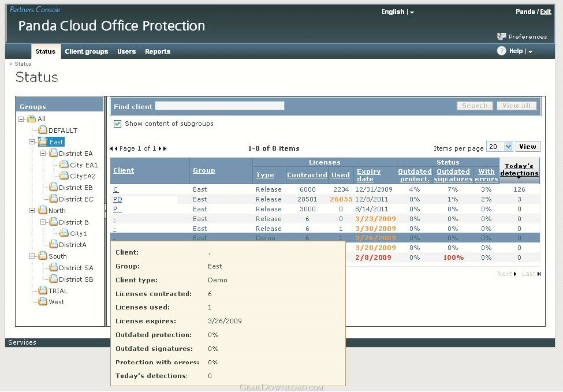This screenshot has width=563, height=392.
Task: Go to last page arrow beside pager
Action: (165, 148)
